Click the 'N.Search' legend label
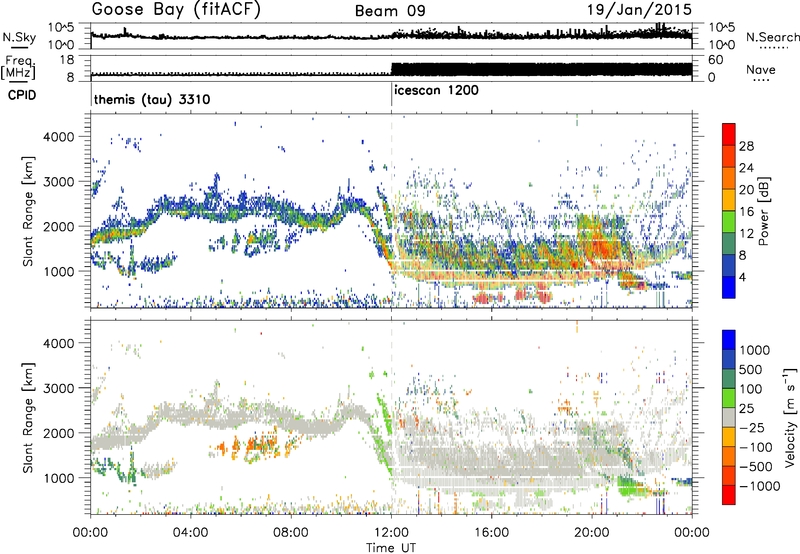 773,37
